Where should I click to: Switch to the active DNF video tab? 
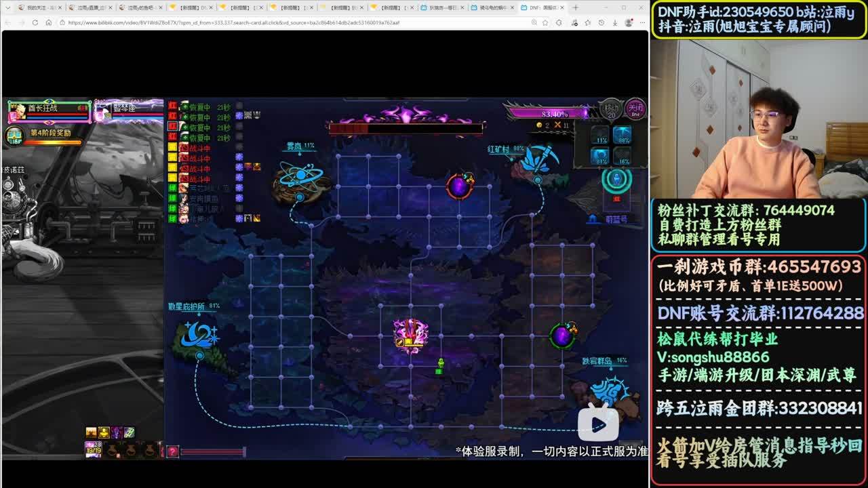click(x=542, y=7)
